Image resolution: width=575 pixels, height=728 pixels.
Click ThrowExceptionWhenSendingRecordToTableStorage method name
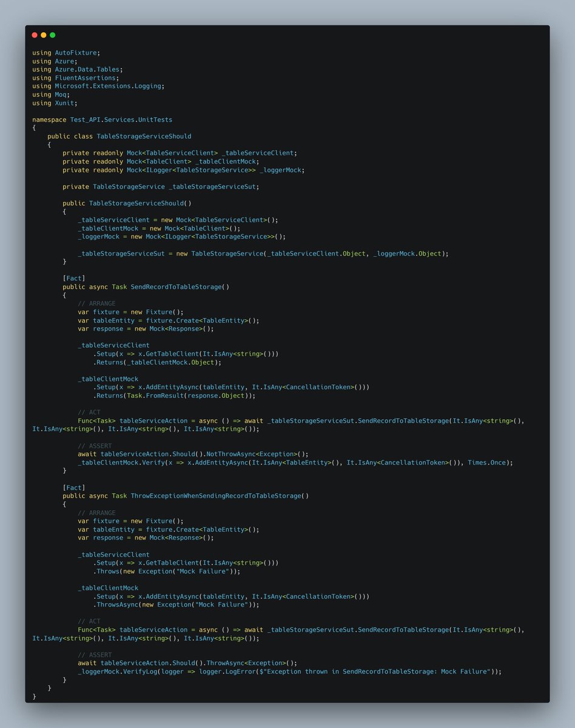(x=216, y=496)
